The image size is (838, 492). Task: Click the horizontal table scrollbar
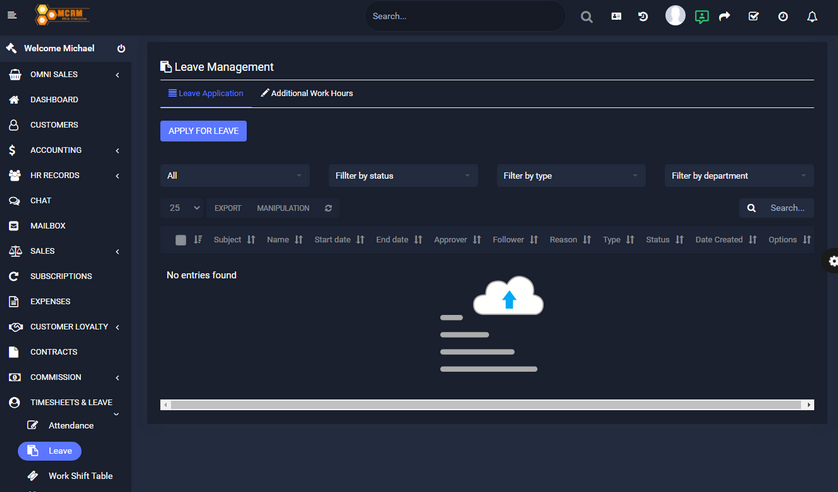pyautogui.click(x=487, y=405)
